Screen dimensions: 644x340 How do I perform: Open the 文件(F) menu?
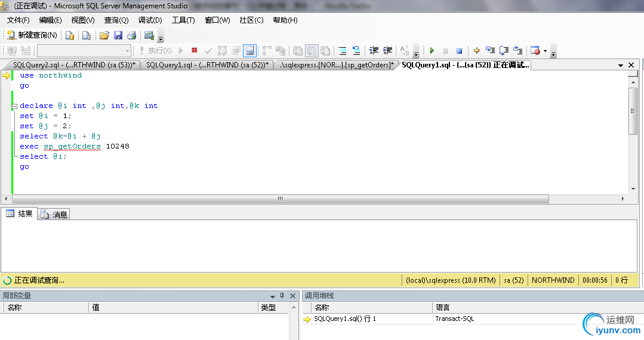point(19,20)
